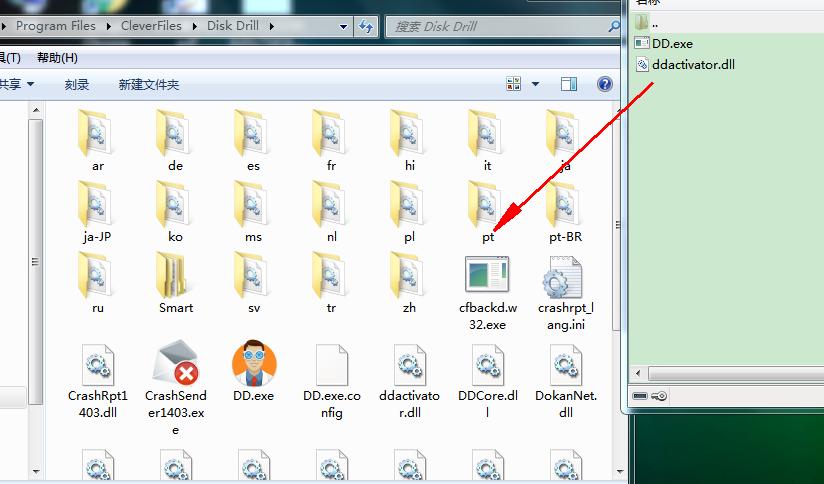Click the drive icon in archive status bar

pos(640,396)
